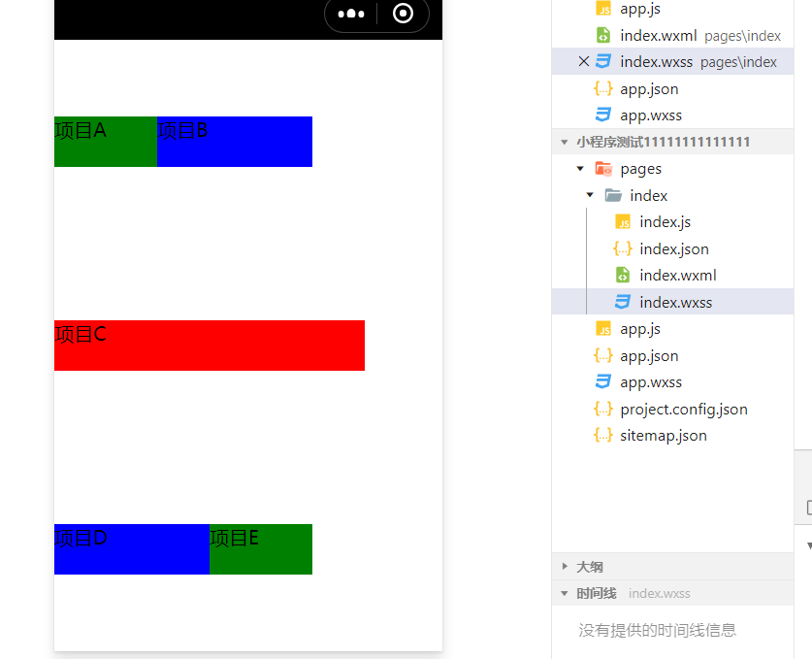The image size is (812, 659).
Task: Open app.wxss below the index folder
Action: pos(651,381)
